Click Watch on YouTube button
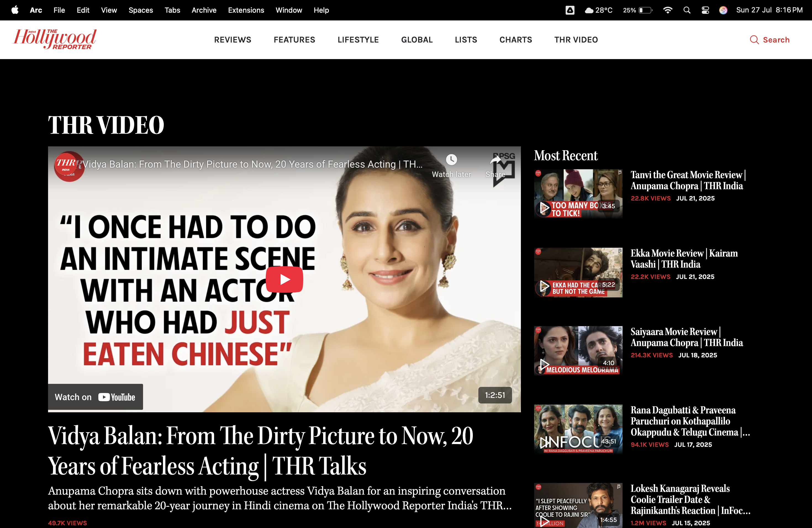 95,397
